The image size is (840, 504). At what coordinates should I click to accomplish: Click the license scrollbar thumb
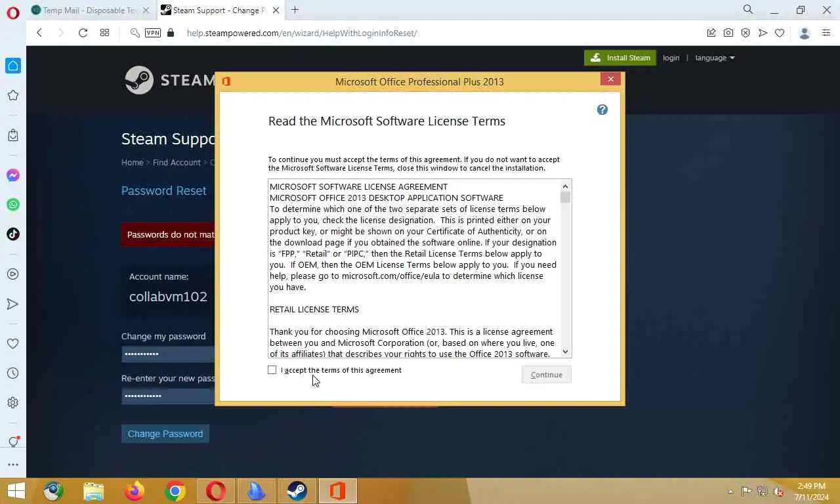tap(566, 198)
